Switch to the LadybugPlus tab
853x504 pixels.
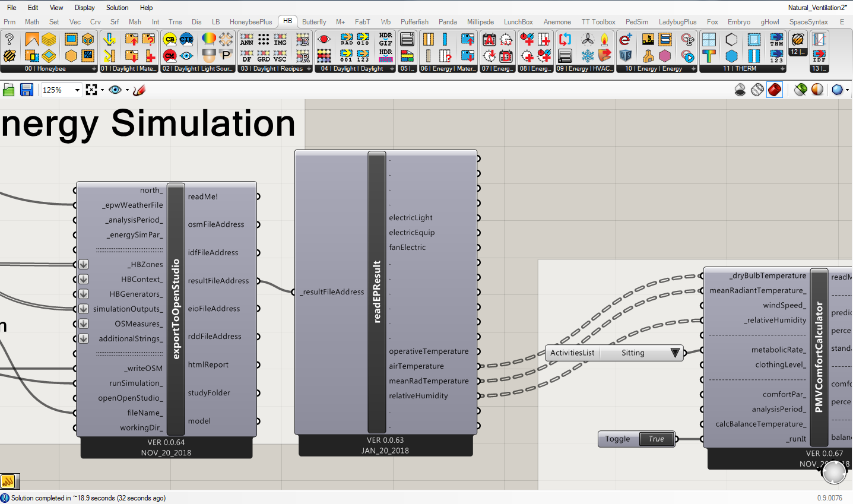point(677,22)
